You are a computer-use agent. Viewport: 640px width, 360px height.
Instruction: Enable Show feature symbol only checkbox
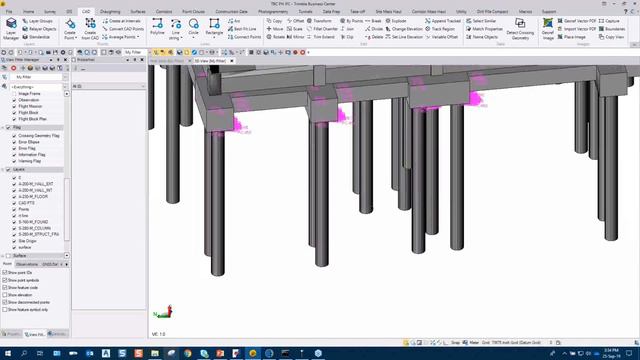[x=5, y=309]
